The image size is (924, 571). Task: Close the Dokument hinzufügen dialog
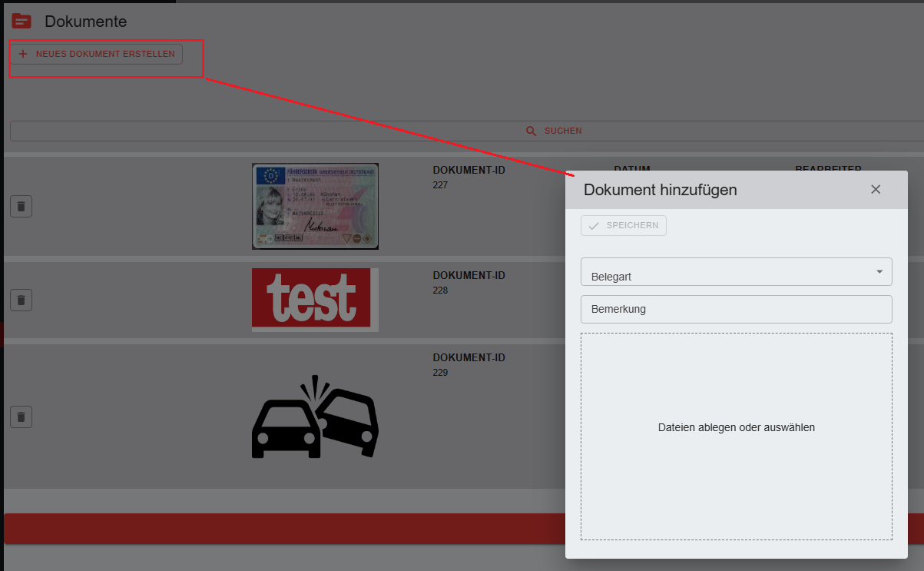pos(876,189)
